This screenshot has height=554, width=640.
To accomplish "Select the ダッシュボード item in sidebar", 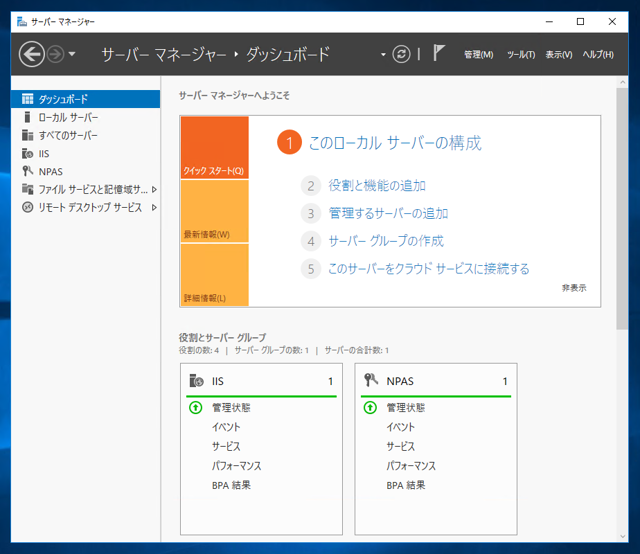I will 63,99.
